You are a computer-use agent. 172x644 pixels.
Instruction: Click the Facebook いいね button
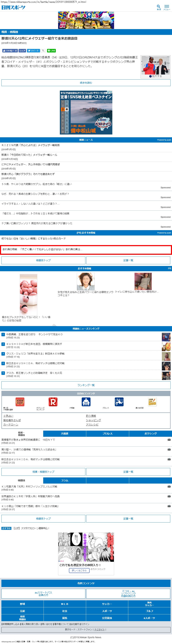(x=10, y=50)
